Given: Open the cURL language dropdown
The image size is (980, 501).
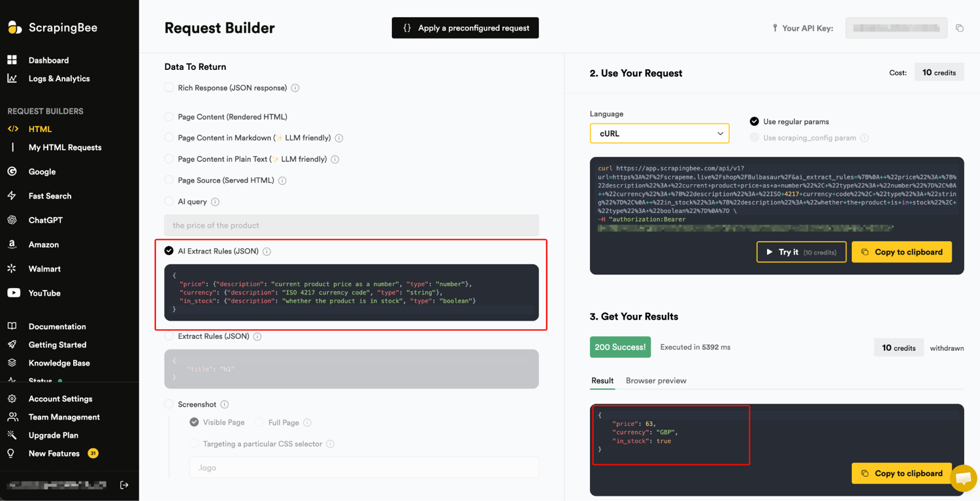Looking at the screenshot, I should click(659, 133).
